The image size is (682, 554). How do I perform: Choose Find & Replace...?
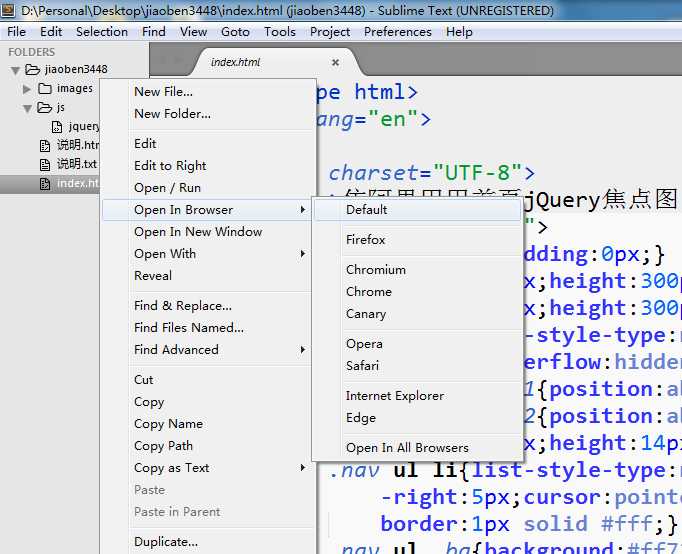[208, 306]
